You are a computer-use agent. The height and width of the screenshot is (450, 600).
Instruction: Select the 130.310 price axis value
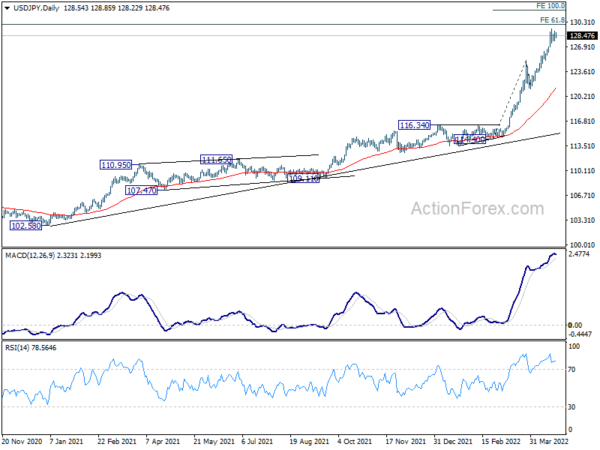[x=582, y=23]
